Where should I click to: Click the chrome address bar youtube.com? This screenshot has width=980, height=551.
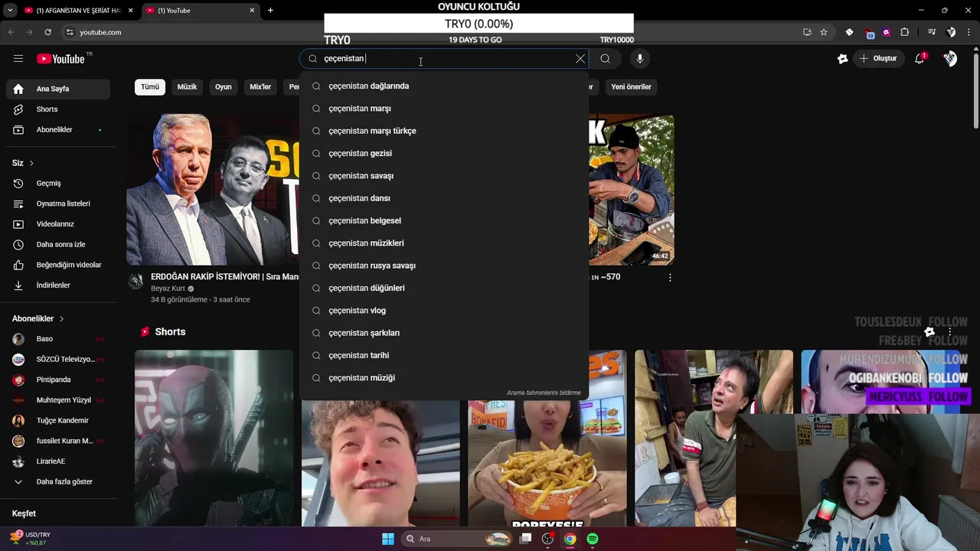tap(429, 32)
